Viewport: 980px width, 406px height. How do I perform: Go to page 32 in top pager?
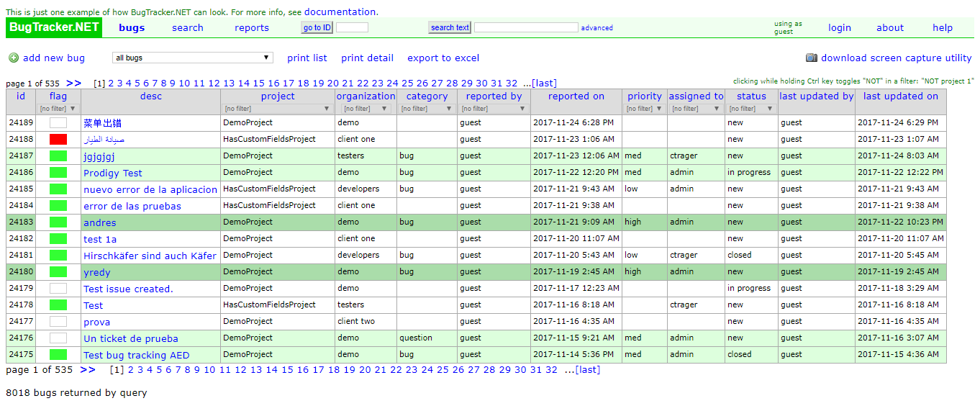tap(512, 84)
